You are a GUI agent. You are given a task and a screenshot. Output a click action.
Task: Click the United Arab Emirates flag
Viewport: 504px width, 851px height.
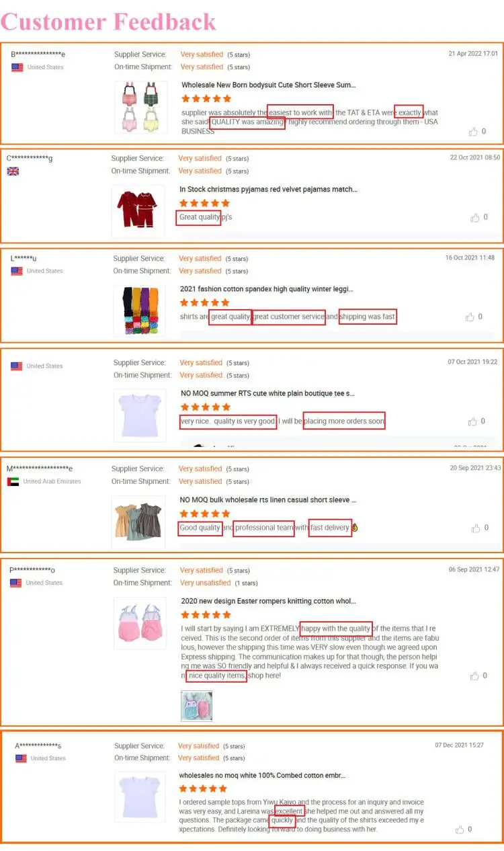pos(13,481)
